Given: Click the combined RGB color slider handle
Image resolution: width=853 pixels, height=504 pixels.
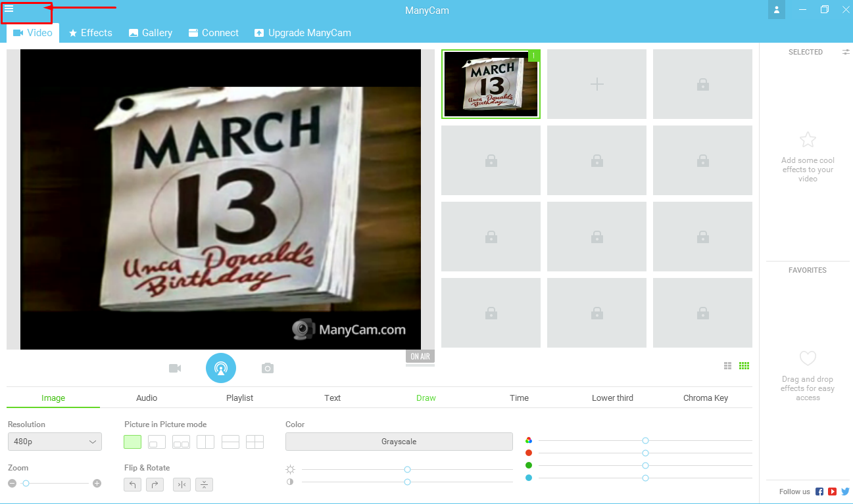Looking at the screenshot, I should [646, 440].
